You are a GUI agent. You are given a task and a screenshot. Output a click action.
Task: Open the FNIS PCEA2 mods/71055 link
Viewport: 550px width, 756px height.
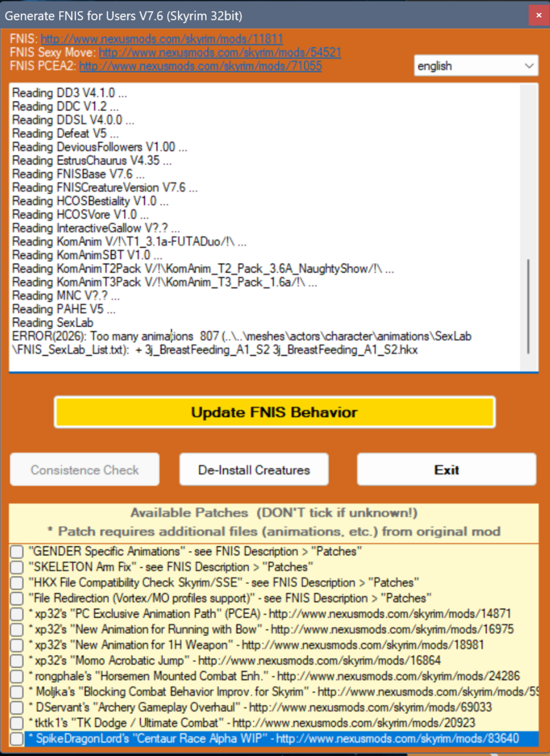click(x=201, y=66)
